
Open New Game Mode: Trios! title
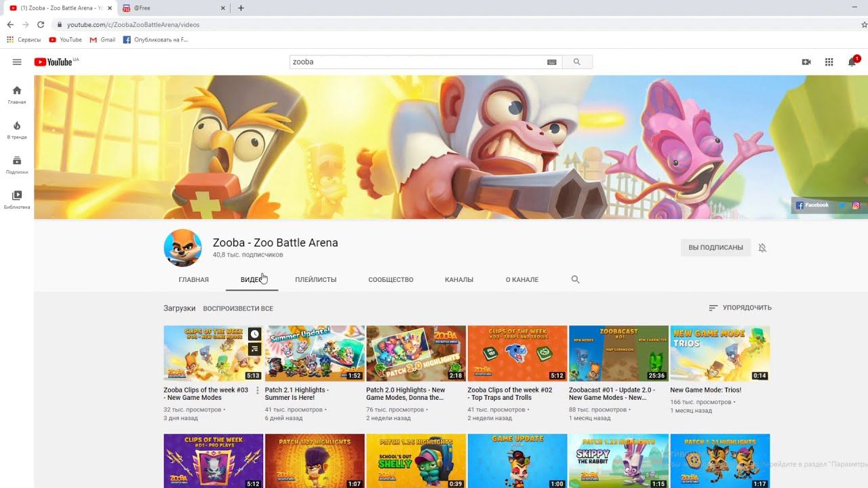706,390
